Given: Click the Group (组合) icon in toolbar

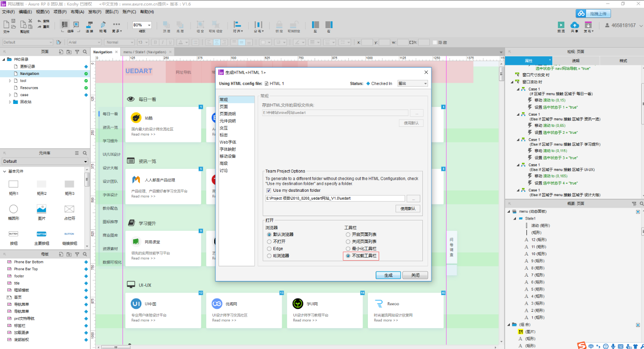Looking at the screenshot, I should 200,25.
